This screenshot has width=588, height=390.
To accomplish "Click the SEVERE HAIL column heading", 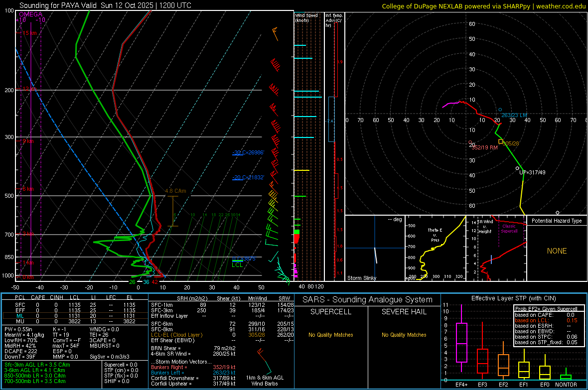I will click(404, 312).
